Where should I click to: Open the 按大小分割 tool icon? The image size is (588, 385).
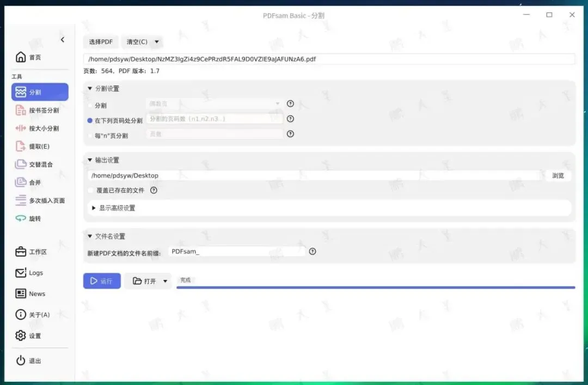pyautogui.click(x=21, y=129)
